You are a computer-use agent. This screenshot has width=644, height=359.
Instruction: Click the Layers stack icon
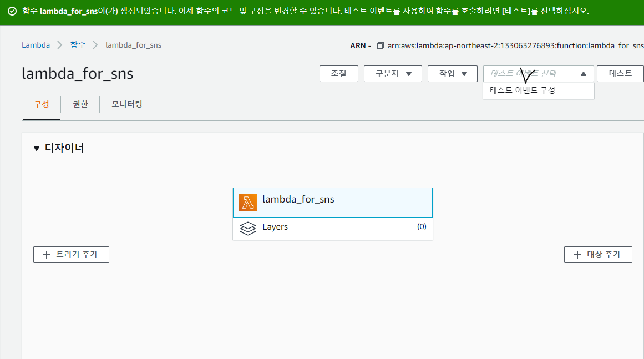click(247, 229)
